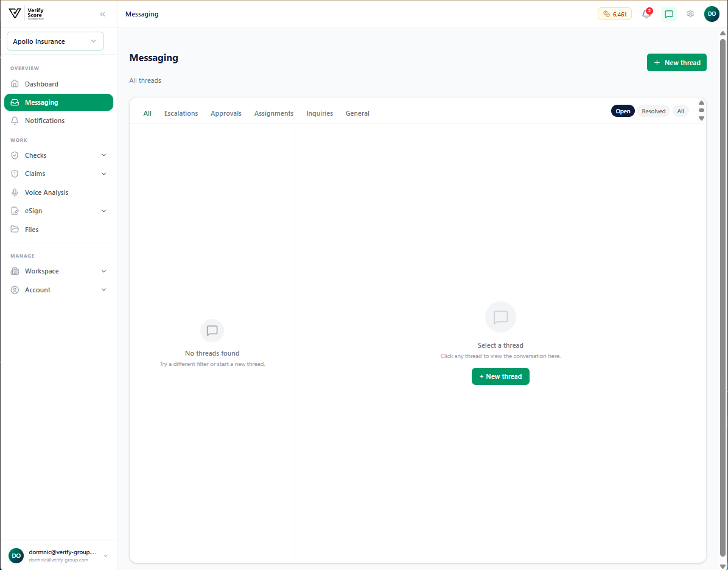Click the 'No threads found' text
Image resolution: width=728 pixels, height=570 pixels.
tap(212, 354)
